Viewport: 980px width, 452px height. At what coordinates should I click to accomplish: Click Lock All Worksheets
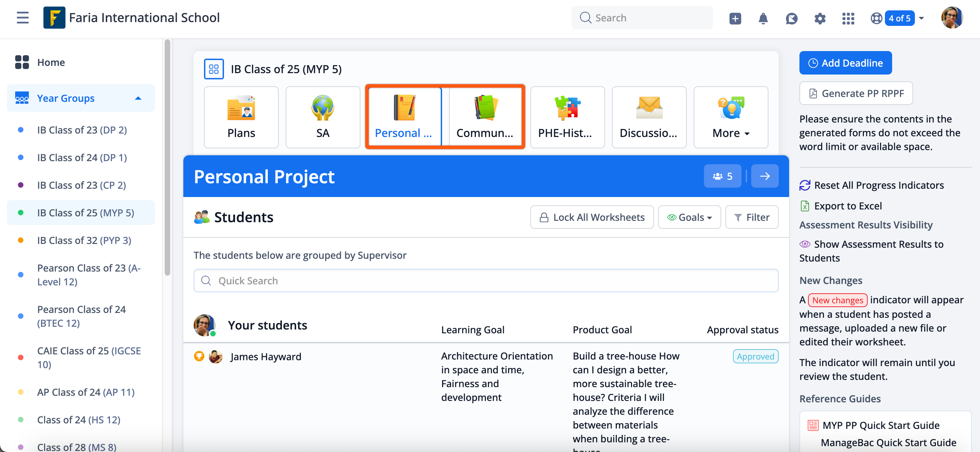click(x=592, y=217)
